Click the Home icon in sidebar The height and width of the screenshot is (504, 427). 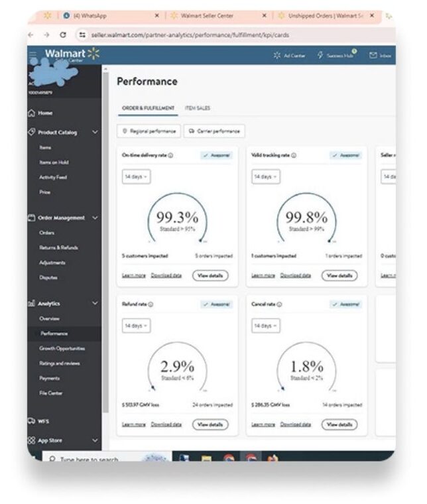point(31,113)
